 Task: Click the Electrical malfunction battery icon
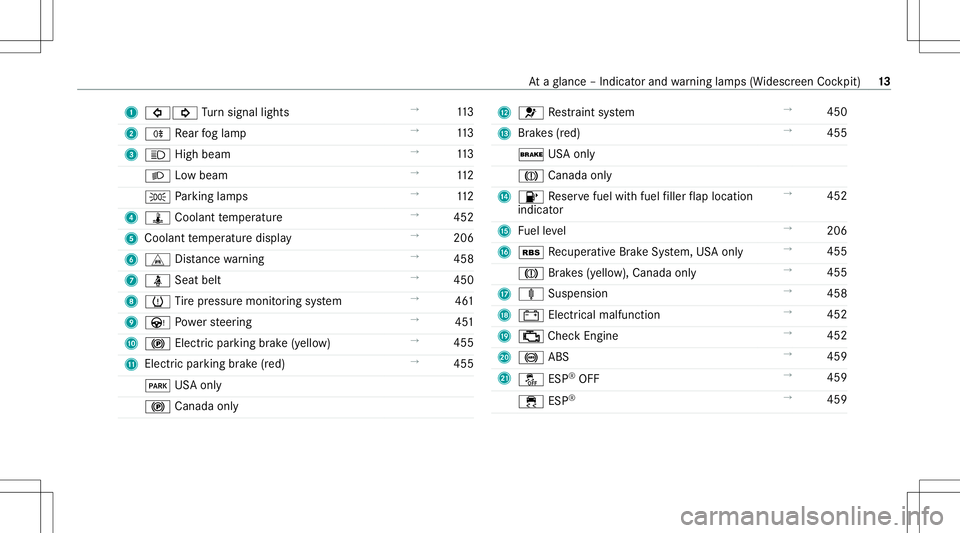pos(531,315)
